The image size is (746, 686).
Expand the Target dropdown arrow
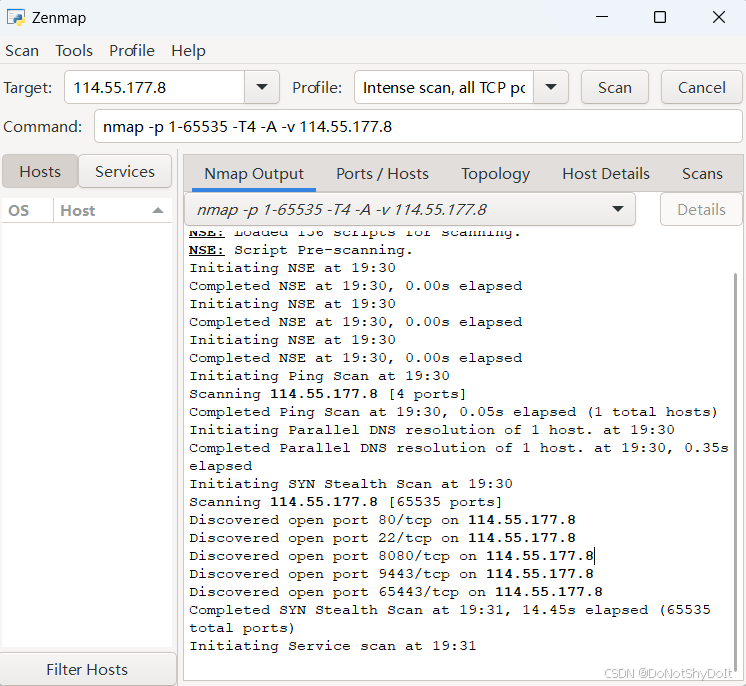click(x=262, y=88)
